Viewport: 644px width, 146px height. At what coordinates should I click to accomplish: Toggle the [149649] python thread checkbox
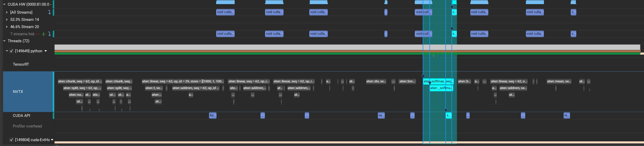(11, 51)
